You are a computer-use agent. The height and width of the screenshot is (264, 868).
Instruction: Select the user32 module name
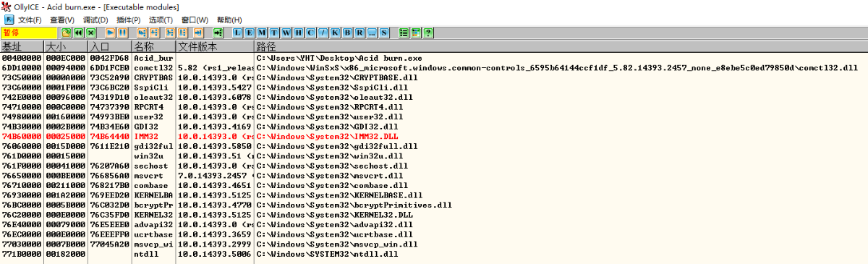(x=149, y=116)
